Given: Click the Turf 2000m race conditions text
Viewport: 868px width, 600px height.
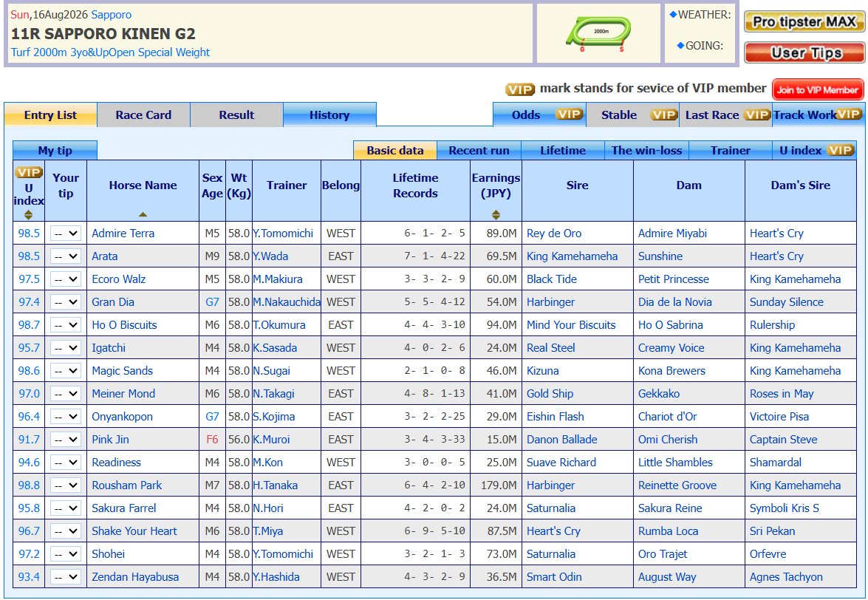Looking at the screenshot, I should tap(110, 52).
